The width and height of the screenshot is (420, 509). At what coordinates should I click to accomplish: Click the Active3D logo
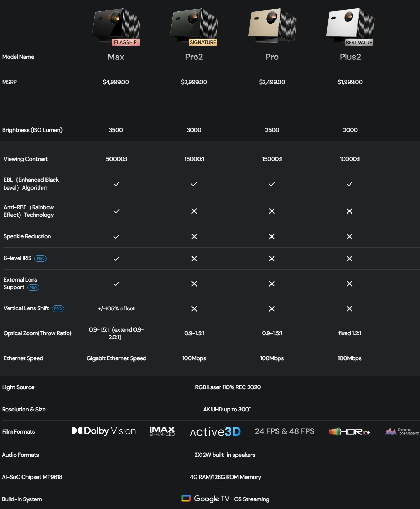coord(215,432)
